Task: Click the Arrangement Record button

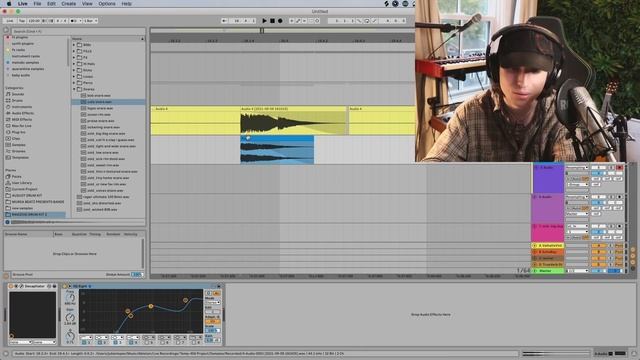Action: click(280, 21)
